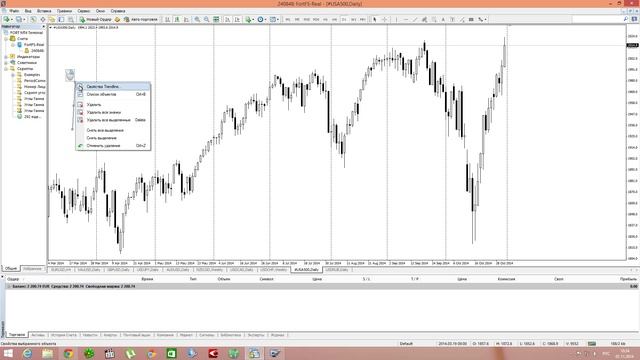The height and width of the screenshot is (360, 640).
Task: Select the D1 timeframe button
Action: coord(344,19)
